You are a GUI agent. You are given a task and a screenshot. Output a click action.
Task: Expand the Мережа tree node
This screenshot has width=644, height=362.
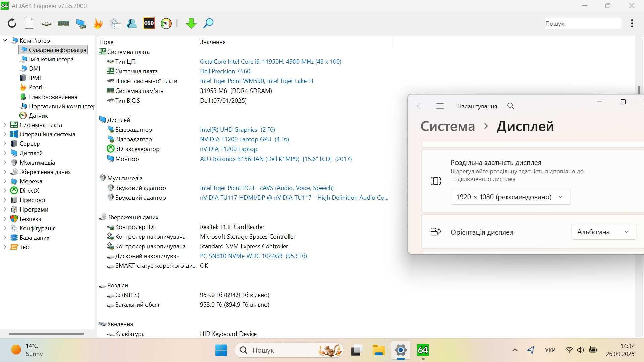pyautogui.click(x=5, y=181)
